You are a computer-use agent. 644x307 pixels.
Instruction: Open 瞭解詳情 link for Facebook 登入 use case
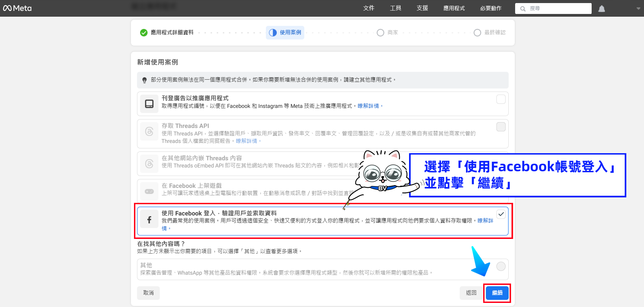pyautogui.click(x=485, y=221)
